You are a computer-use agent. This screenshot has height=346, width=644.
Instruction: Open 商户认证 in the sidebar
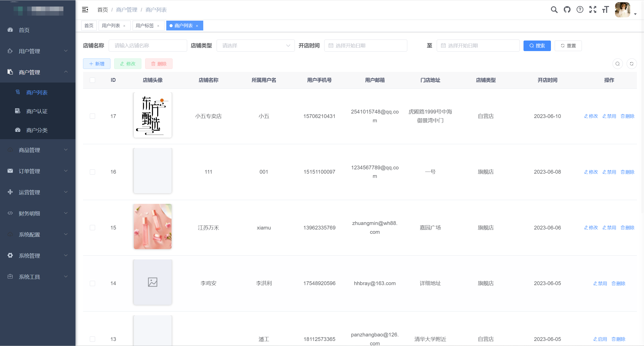point(38,111)
